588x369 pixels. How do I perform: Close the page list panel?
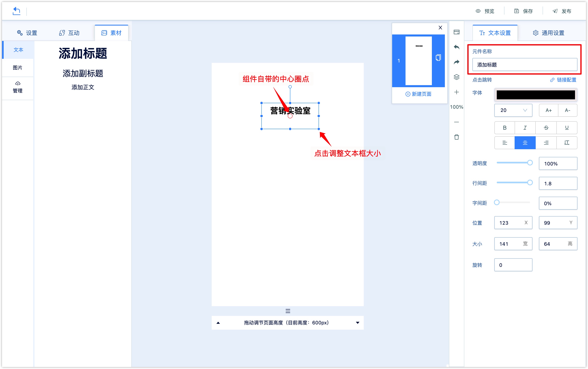coord(440,28)
